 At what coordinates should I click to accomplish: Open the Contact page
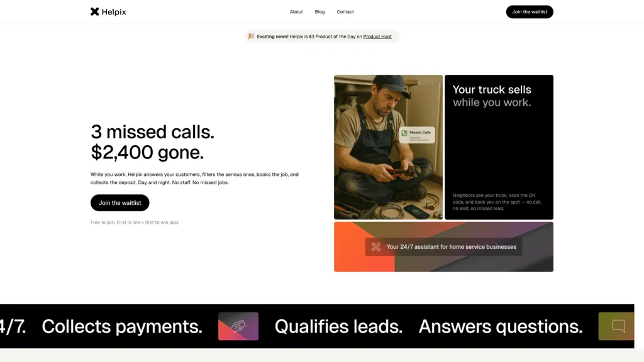345,12
